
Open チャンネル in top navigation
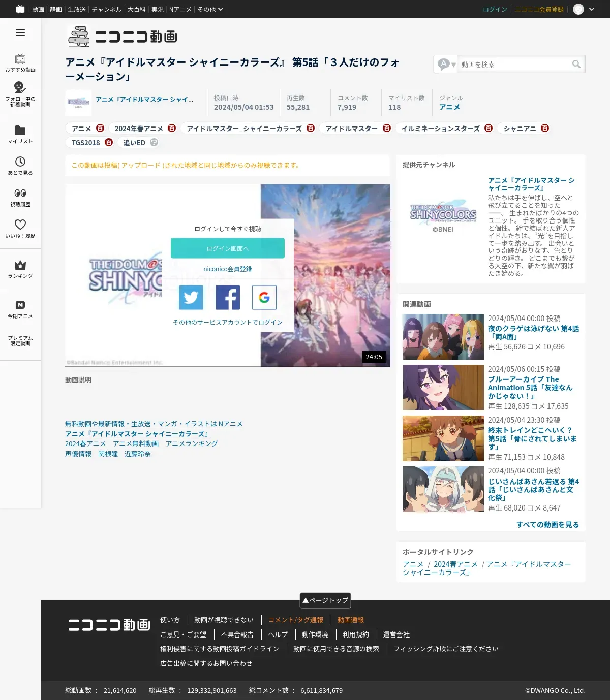(x=107, y=9)
